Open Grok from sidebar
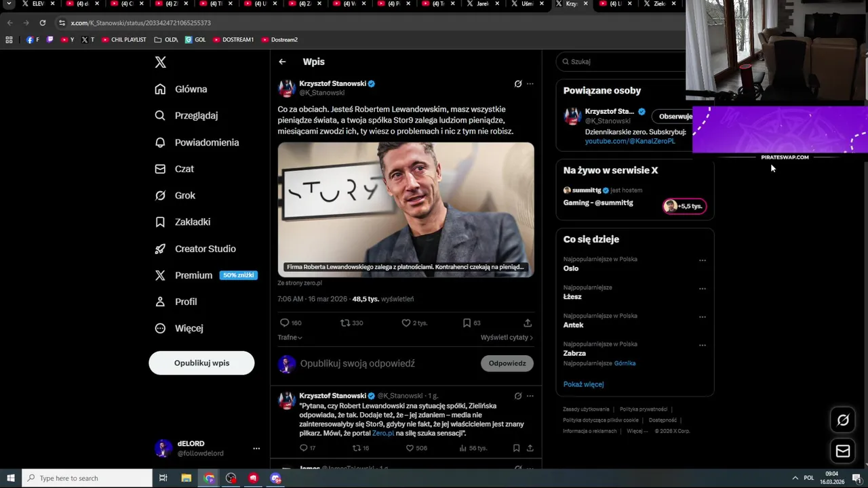Image resolution: width=868 pixels, height=488 pixels. coord(175,195)
